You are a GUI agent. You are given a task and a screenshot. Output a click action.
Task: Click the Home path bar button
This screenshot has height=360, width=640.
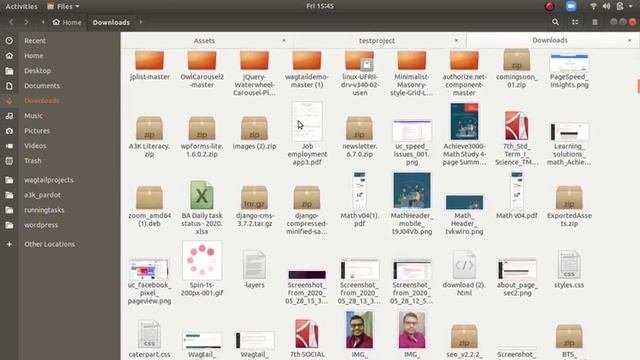[x=67, y=22]
